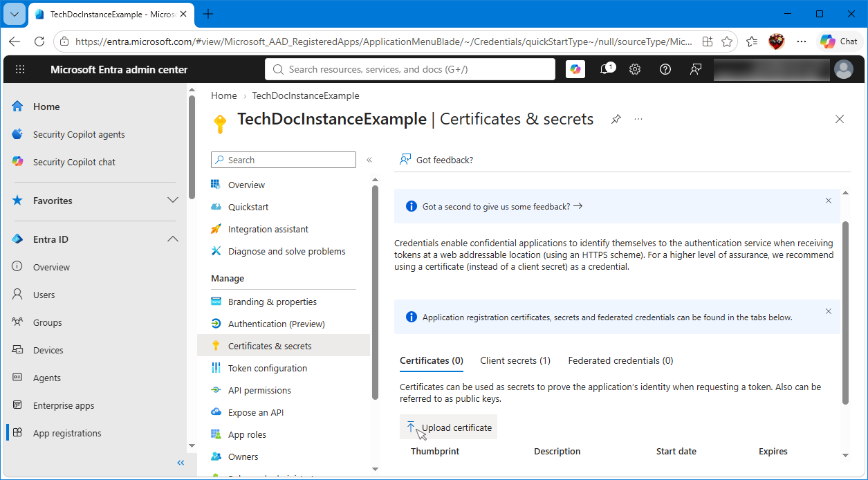This screenshot has width=868, height=480.
Task: Open the browser Copilot Chat button
Action: click(x=840, y=41)
